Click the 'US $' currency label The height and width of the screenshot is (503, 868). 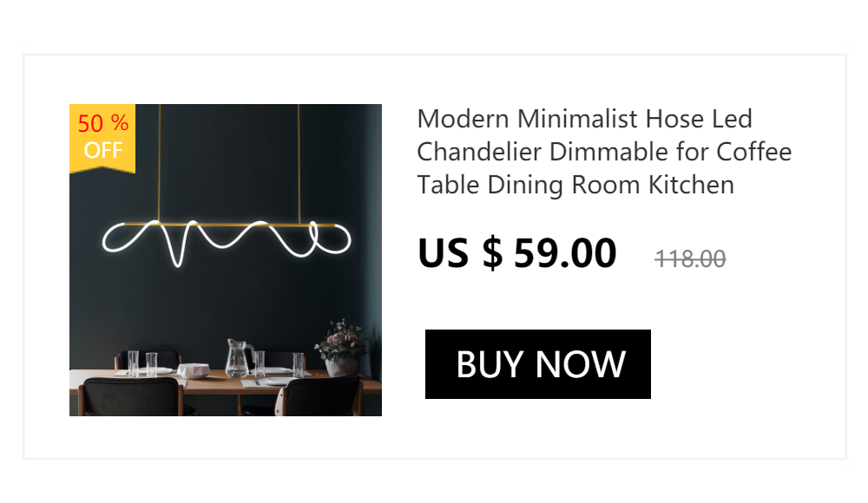click(x=460, y=253)
